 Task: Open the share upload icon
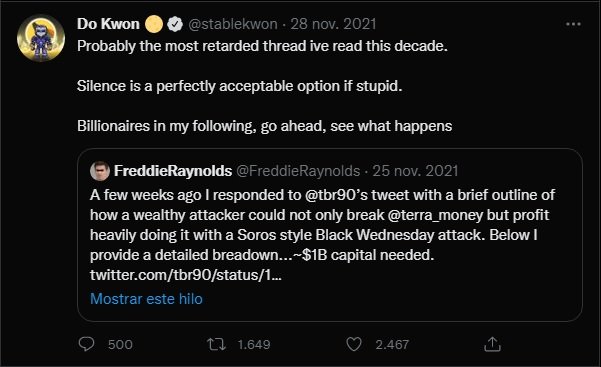[492, 344]
